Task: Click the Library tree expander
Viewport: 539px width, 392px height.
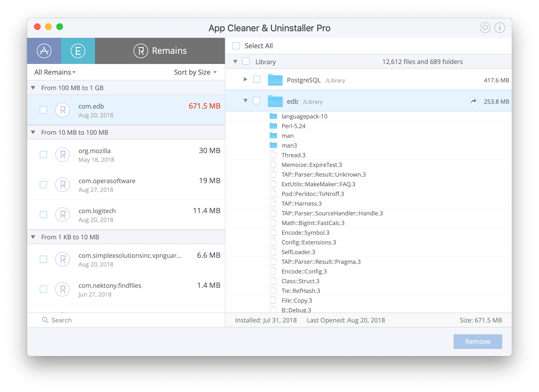Action: coord(238,62)
